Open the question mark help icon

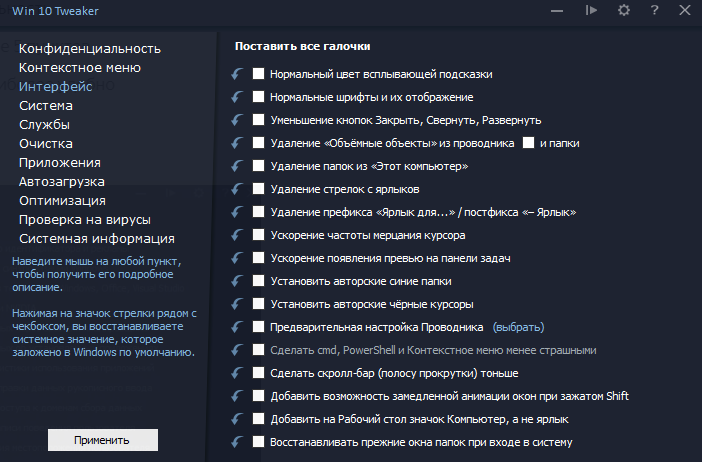654,10
